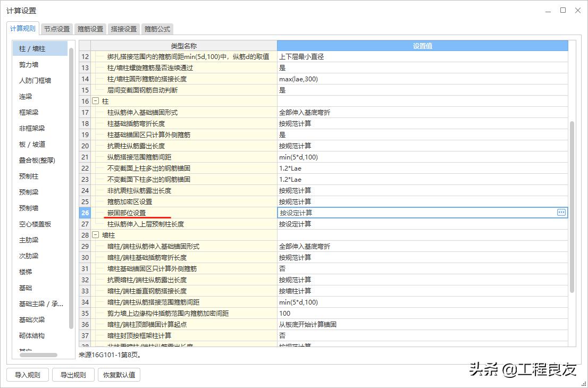Screen dimensions: 588x388
Task: Collapse the 柱 tree node
Action: click(x=95, y=101)
